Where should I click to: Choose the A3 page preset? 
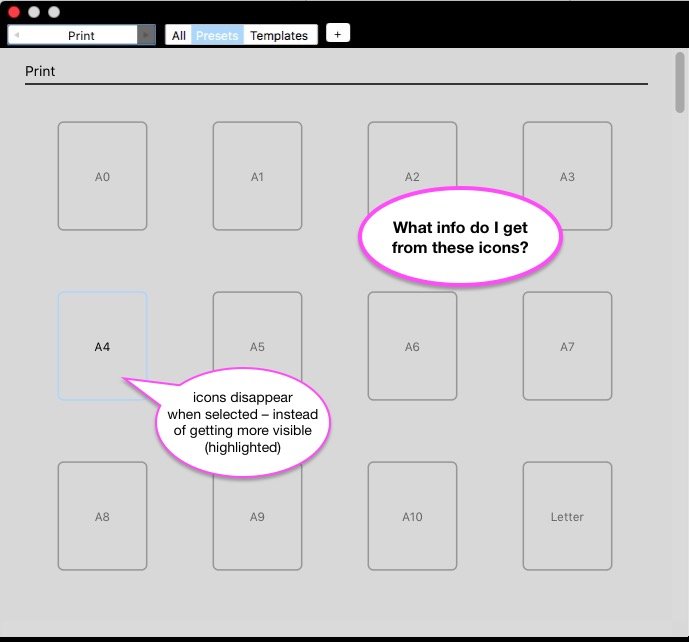coord(567,176)
